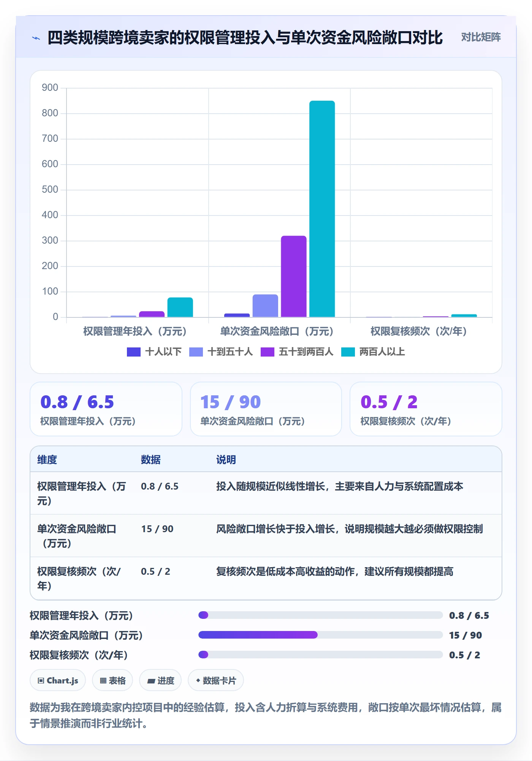Select the Chart.js chip
This screenshot has width=532, height=761.
pos(58,680)
